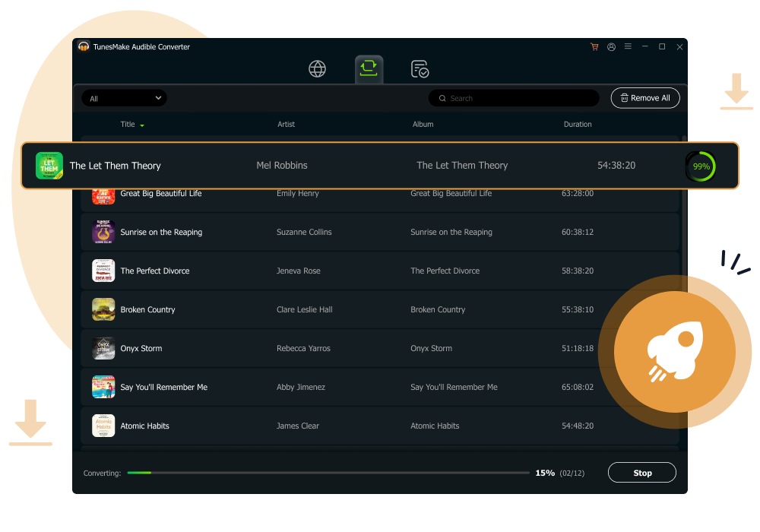Select the Great Big Beautiful Life title
Image resolution: width=760 pixels, height=532 pixels.
[x=161, y=193]
